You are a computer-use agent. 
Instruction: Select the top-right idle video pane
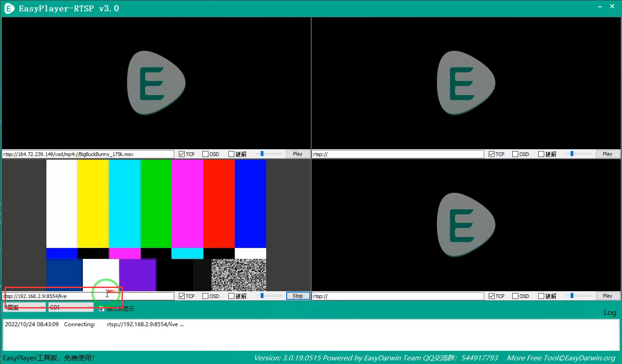pyautogui.click(x=466, y=83)
